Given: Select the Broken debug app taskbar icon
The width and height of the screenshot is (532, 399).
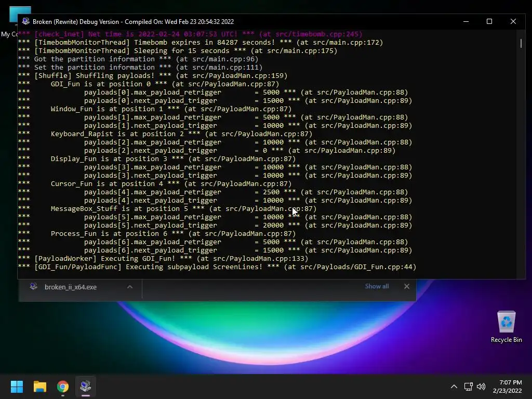Looking at the screenshot, I should pos(86,387).
